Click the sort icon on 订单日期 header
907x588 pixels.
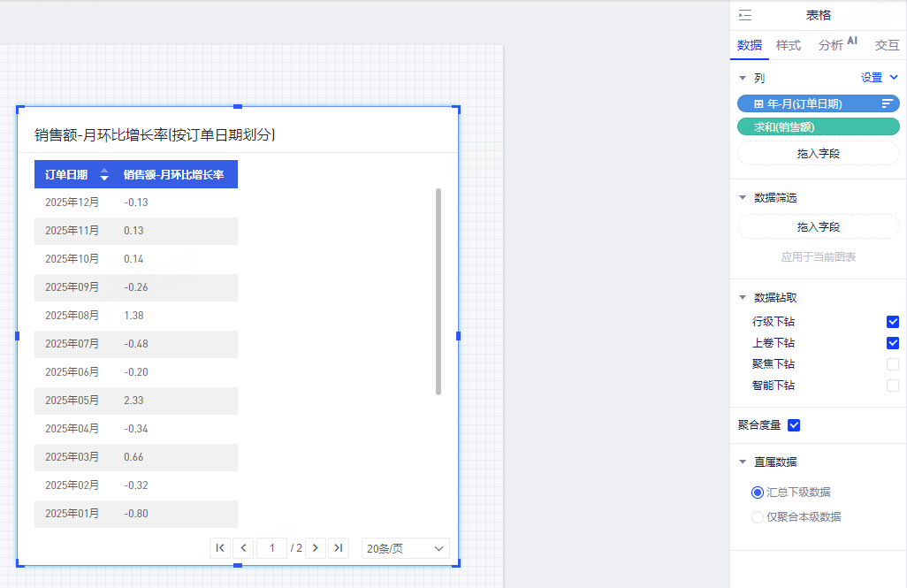click(x=104, y=174)
